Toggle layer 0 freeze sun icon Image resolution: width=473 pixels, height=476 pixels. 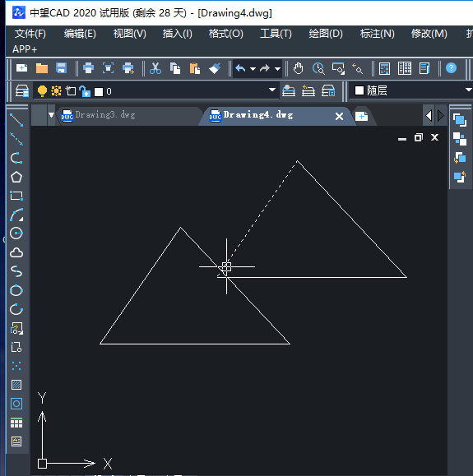56,90
